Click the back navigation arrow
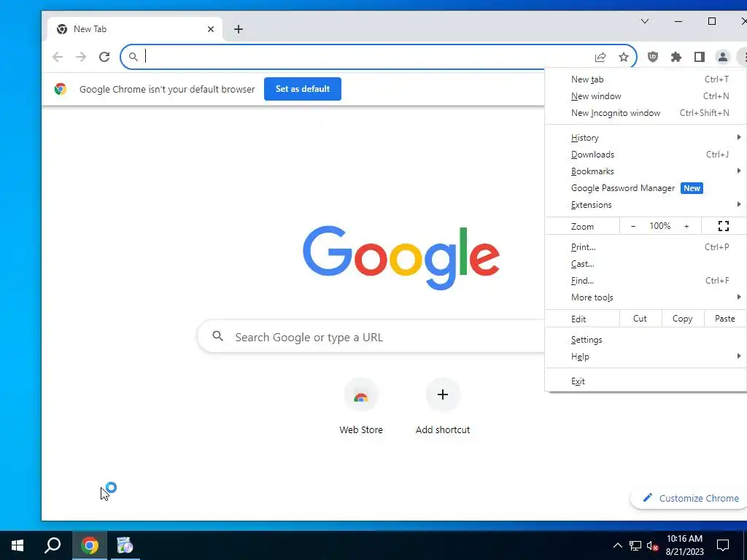 point(58,57)
